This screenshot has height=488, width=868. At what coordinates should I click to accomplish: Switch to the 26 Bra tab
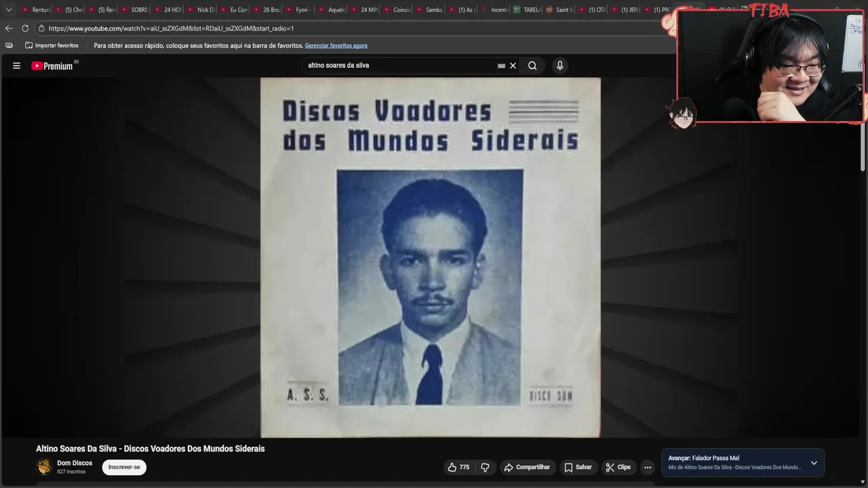pos(267,10)
